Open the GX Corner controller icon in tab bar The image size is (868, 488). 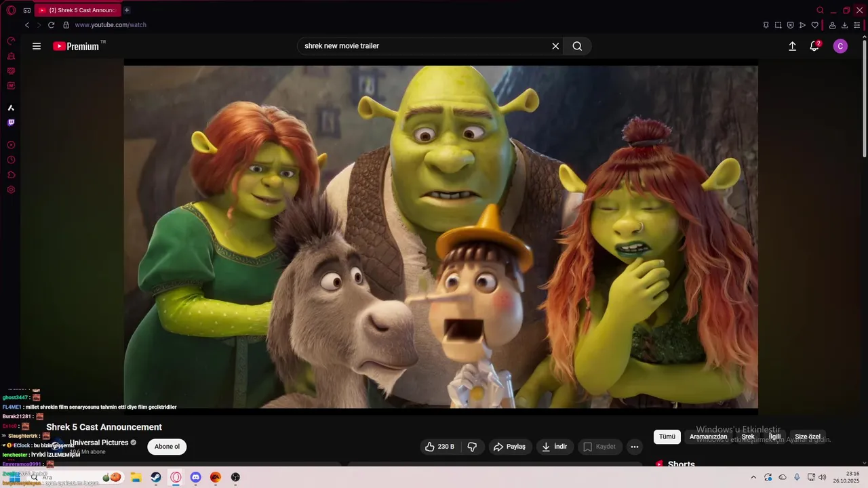pyautogui.click(x=27, y=10)
